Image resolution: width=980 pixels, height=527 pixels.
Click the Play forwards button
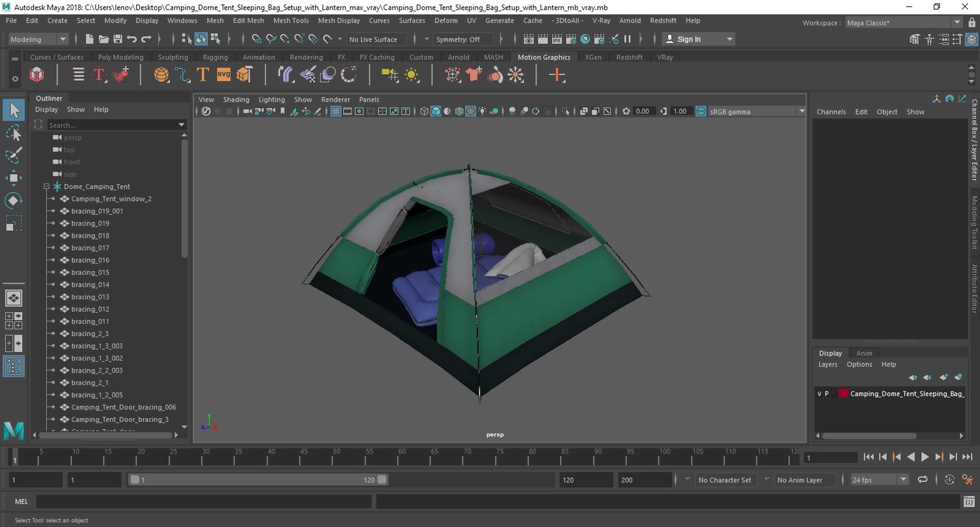(x=924, y=458)
